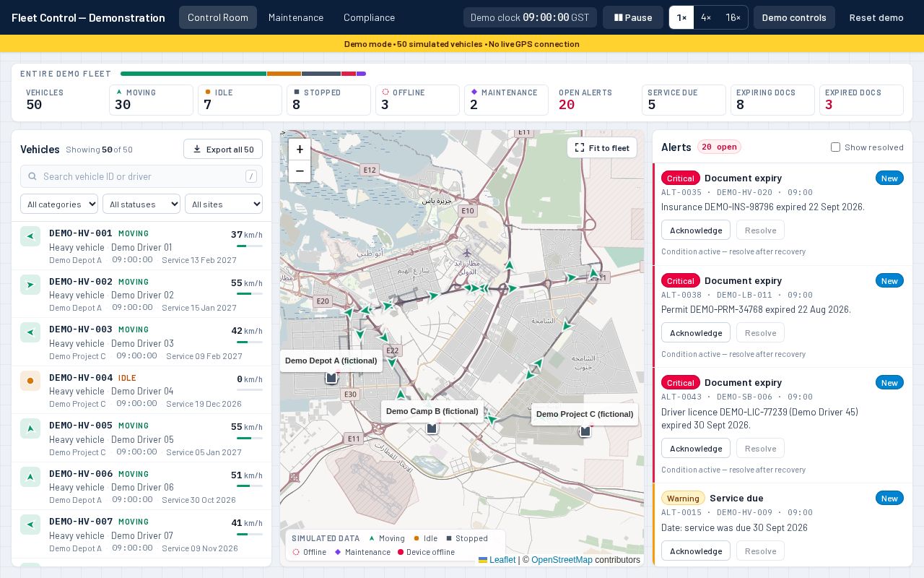Filter by the Idle status card

(240, 100)
